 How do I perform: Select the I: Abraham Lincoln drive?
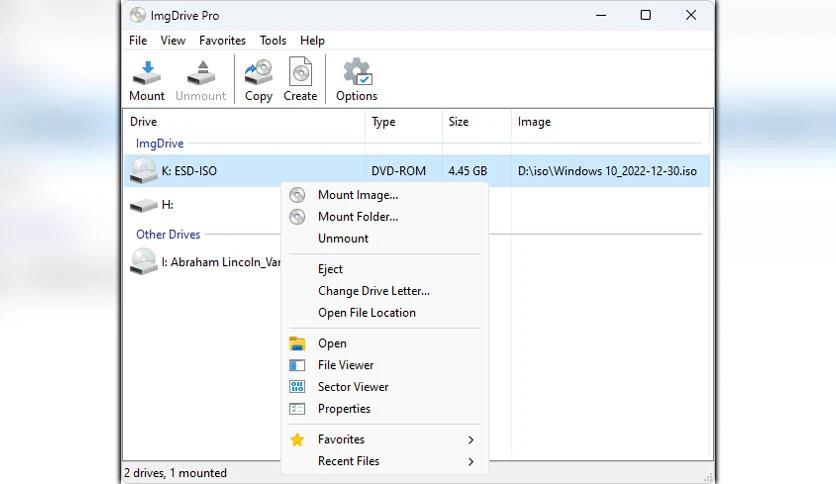(x=210, y=263)
